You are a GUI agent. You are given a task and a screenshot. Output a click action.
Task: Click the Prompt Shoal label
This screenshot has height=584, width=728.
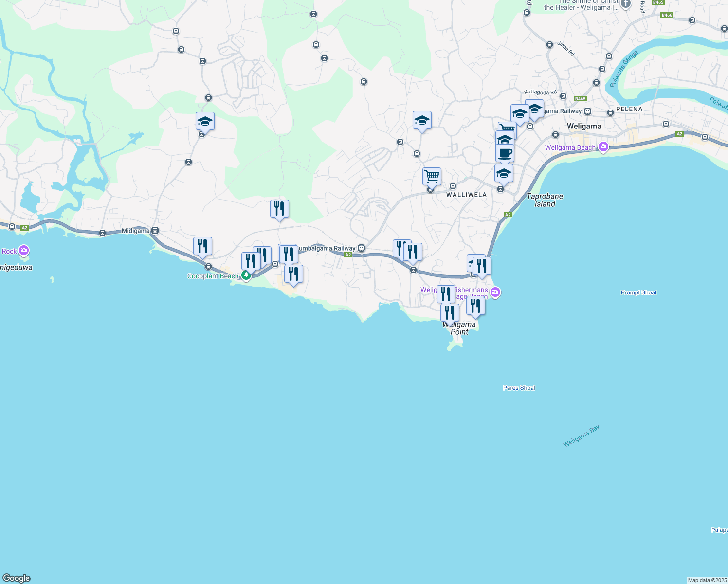point(638,292)
